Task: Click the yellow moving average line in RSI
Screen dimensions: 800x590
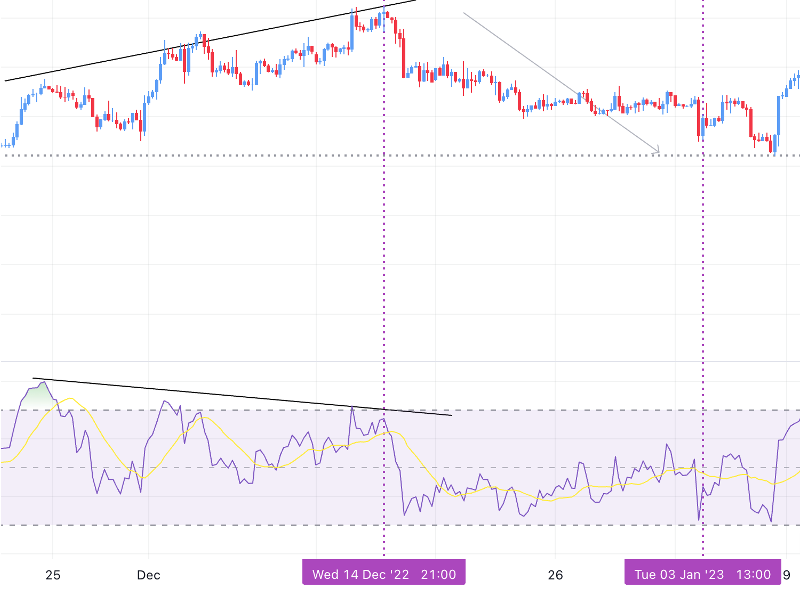Action: 100,430
